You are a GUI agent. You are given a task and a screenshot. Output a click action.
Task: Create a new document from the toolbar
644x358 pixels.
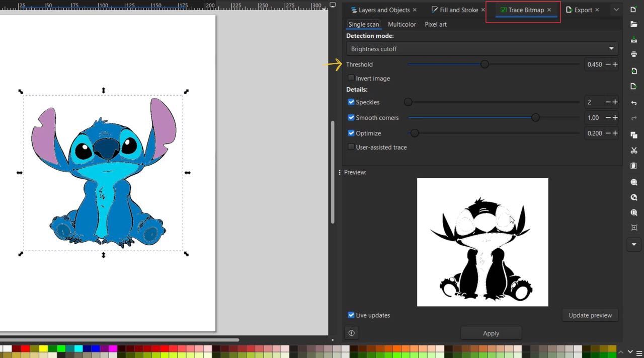point(634,10)
